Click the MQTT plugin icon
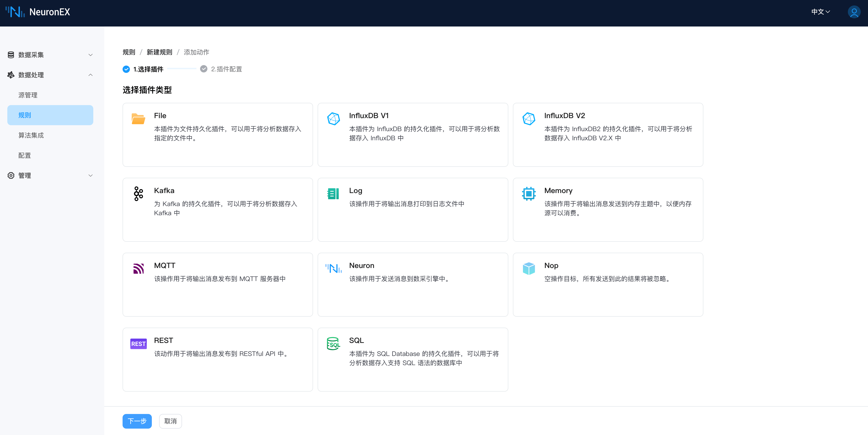868x435 pixels. point(138,268)
